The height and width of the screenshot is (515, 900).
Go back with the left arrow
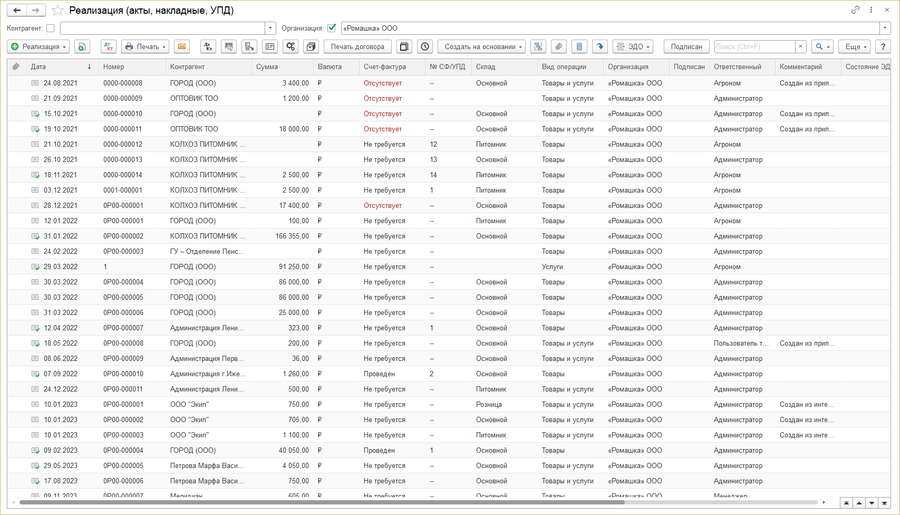pyautogui.click(x=17, y=10)
